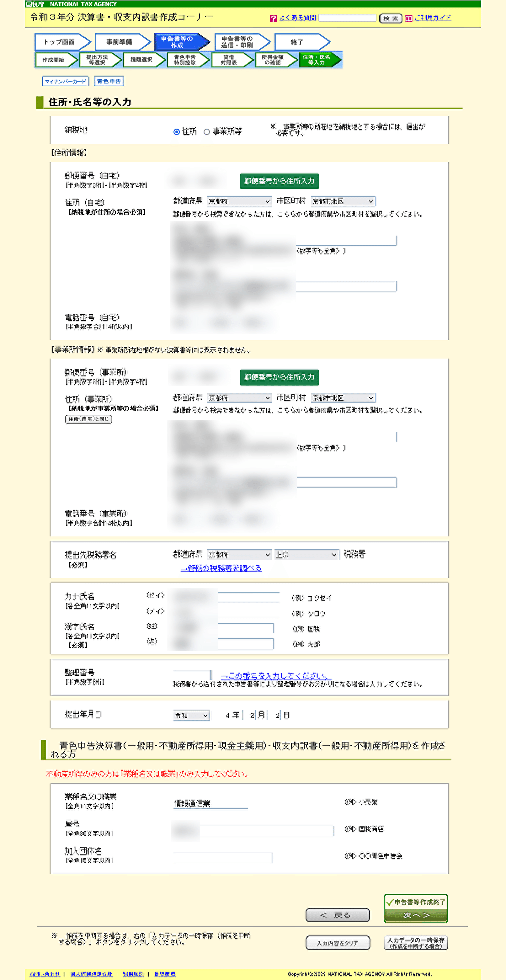
Task: Click first address line field for 自宅
Action: click(x=284, y=240)
